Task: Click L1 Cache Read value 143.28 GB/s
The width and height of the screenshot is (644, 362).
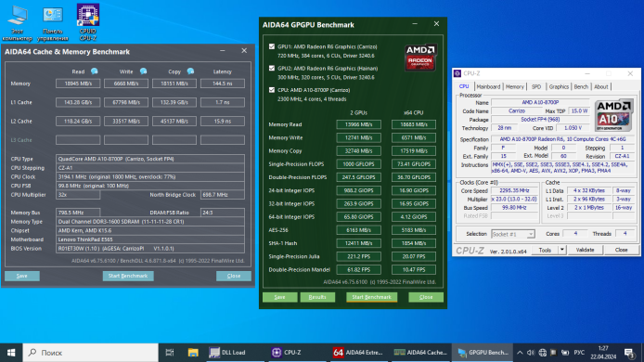Action: pos(78,102)
